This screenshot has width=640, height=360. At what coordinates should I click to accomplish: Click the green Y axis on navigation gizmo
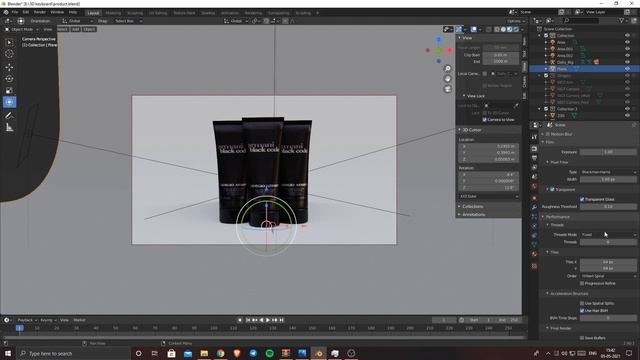point(438,50)
